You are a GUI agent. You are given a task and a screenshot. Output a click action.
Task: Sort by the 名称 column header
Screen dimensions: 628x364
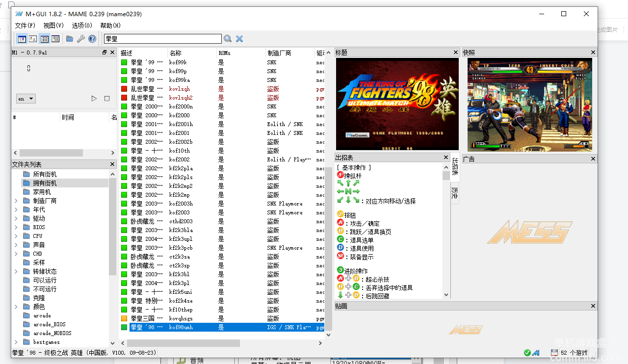coord(192,52)
